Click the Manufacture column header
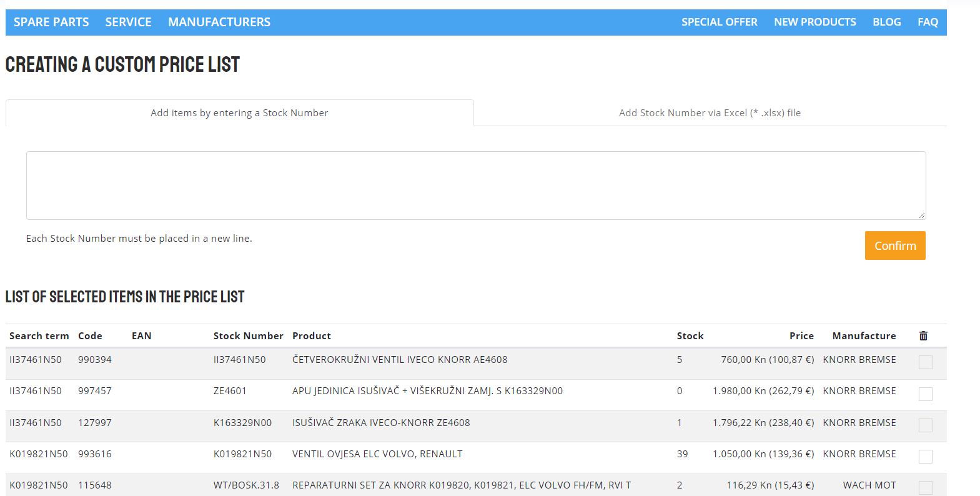980x496 pixels. point(864,336)
